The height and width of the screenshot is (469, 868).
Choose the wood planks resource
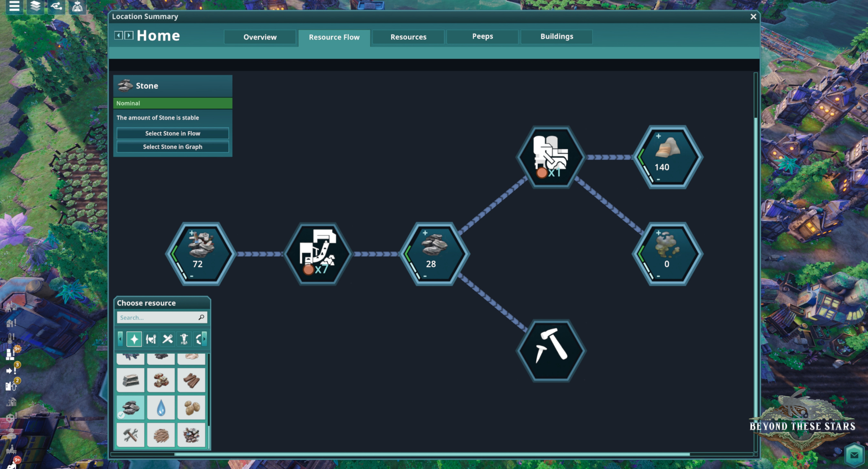click(191, 380)
